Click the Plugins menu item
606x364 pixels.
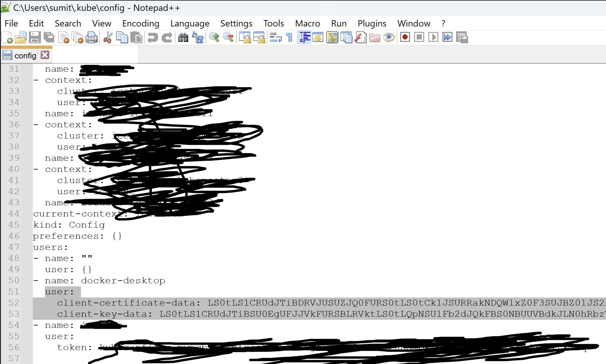[372, 23]
